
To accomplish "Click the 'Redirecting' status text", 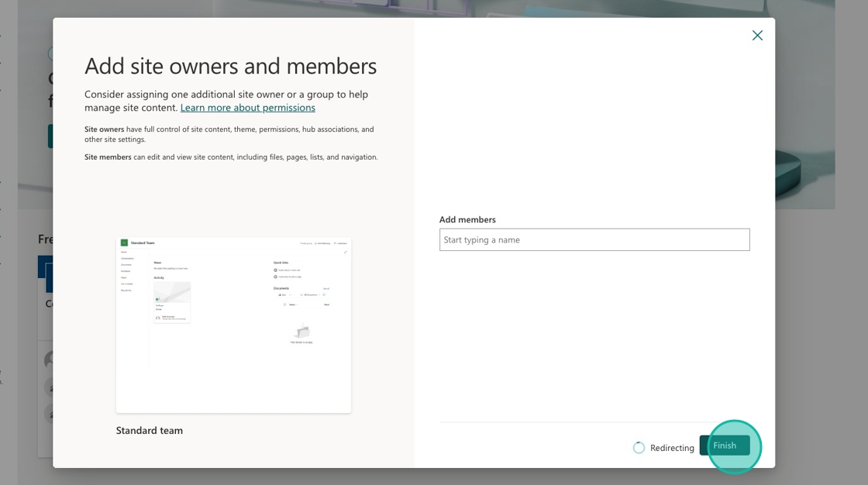I will point(672,448).
